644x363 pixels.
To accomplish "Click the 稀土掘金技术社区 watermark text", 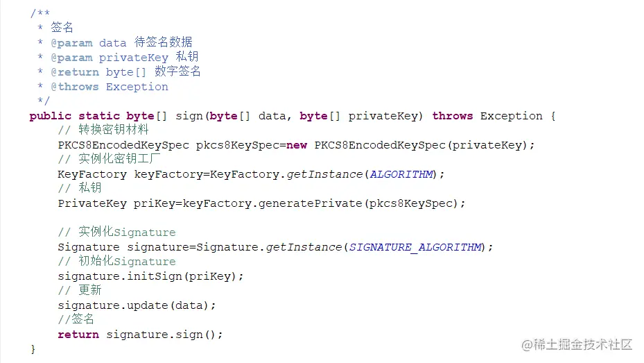I will pyautogui.click(x=577, y=344).
